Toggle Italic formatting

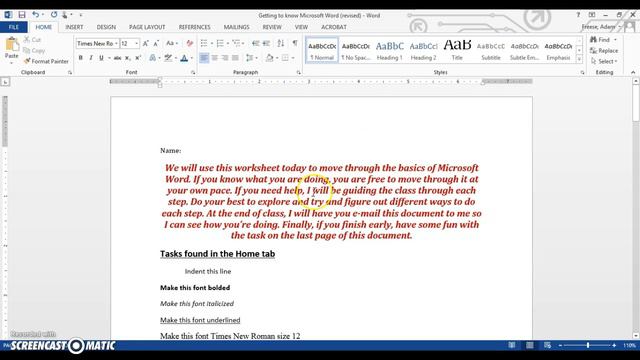coord(91,58)
